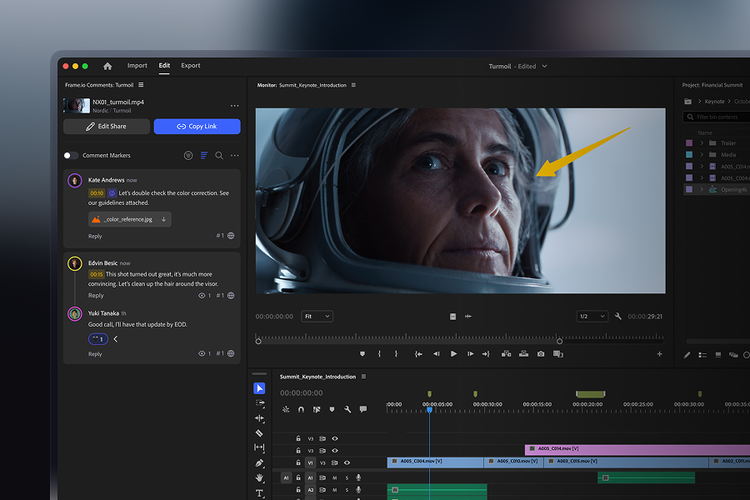The width and height of the screenshot is (750, 500).
Task: Switch to the Export tab
Action: (x=190, y=66)
